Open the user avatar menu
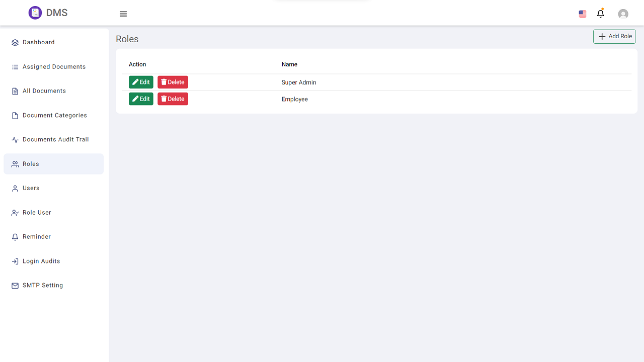 623,14
